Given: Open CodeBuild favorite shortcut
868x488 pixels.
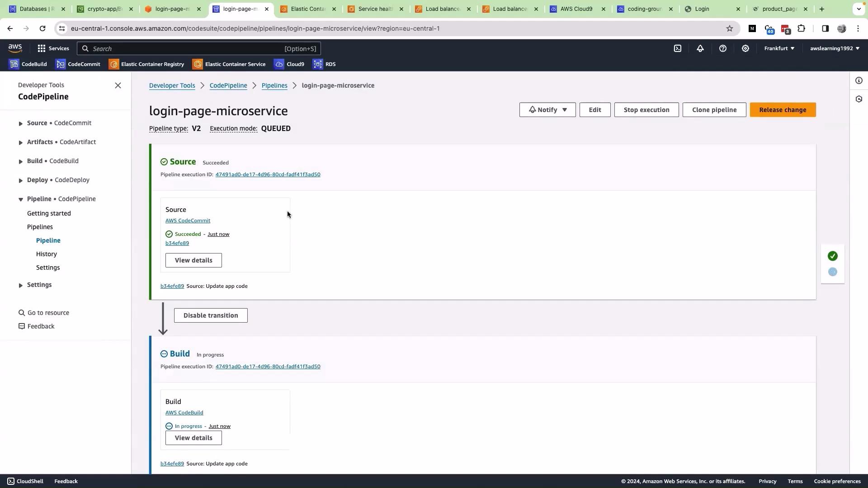Looking at the screenshot, I should coord(28,64).
